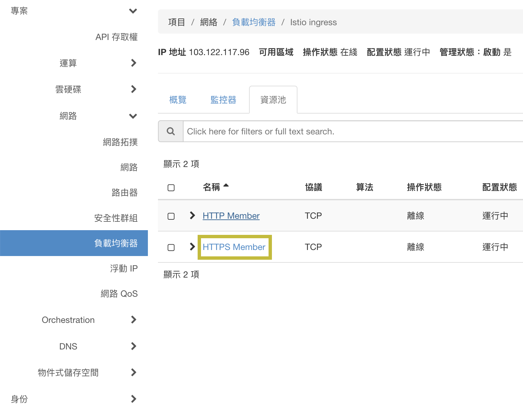
Task: Expand the 物件式儲存空間 section
Action: click(x=133, y=372)
